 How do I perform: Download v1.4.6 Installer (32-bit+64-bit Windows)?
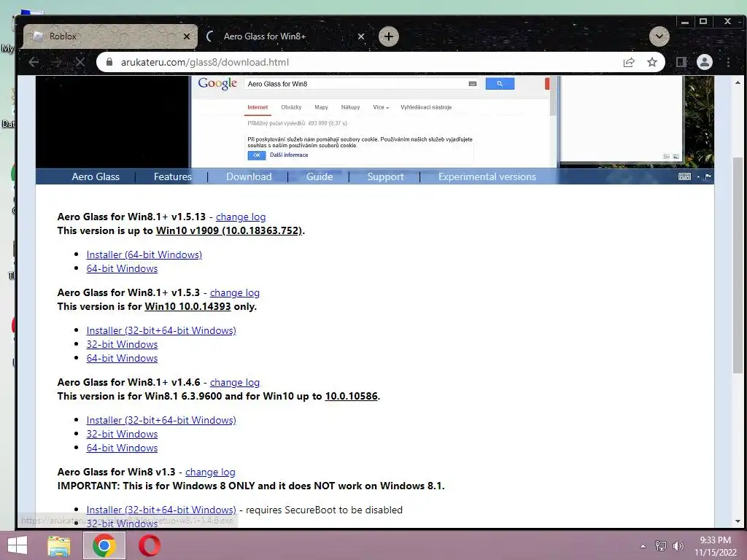point(161,420)
